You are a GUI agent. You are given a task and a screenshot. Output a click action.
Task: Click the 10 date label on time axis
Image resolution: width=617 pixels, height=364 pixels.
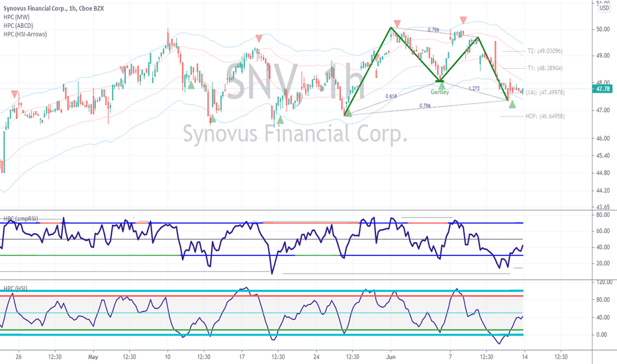click(x=167, y=357)
